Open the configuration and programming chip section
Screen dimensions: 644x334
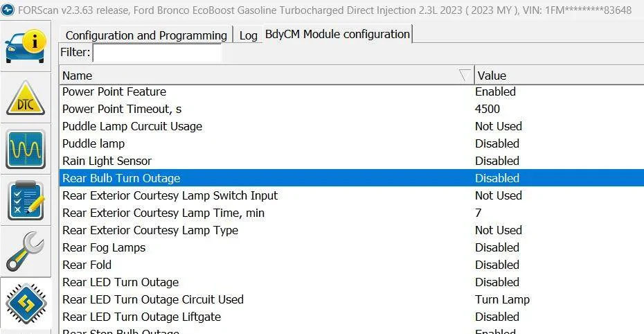(x=26, y=304)
